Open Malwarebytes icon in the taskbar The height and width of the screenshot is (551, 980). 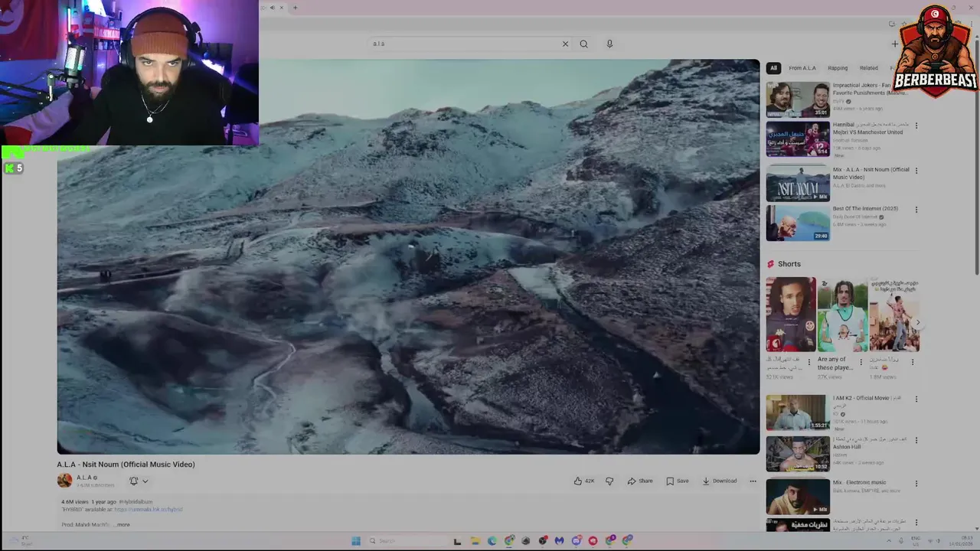560,541
